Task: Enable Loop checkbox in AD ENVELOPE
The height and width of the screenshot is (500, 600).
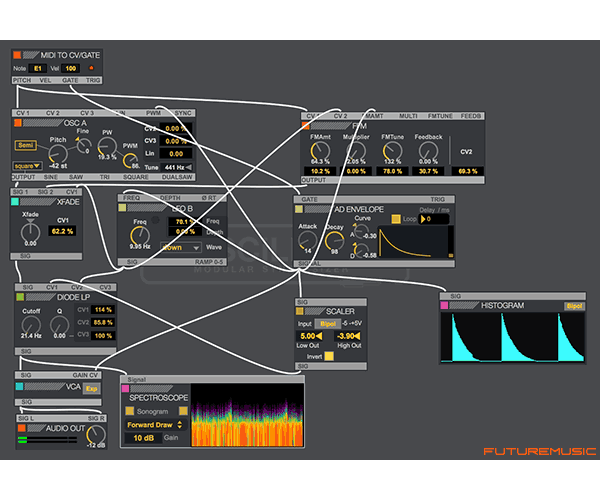Action: pos(396,219)
